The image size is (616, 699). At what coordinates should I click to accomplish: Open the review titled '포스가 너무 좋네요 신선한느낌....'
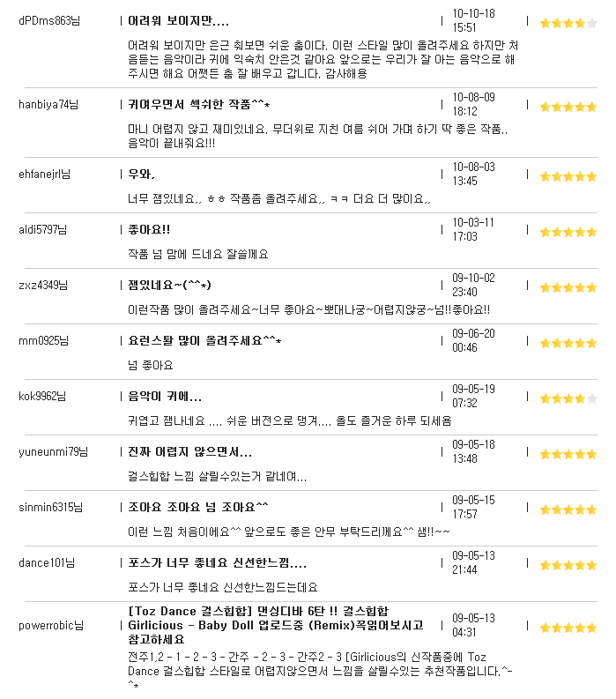coord(218,563)
